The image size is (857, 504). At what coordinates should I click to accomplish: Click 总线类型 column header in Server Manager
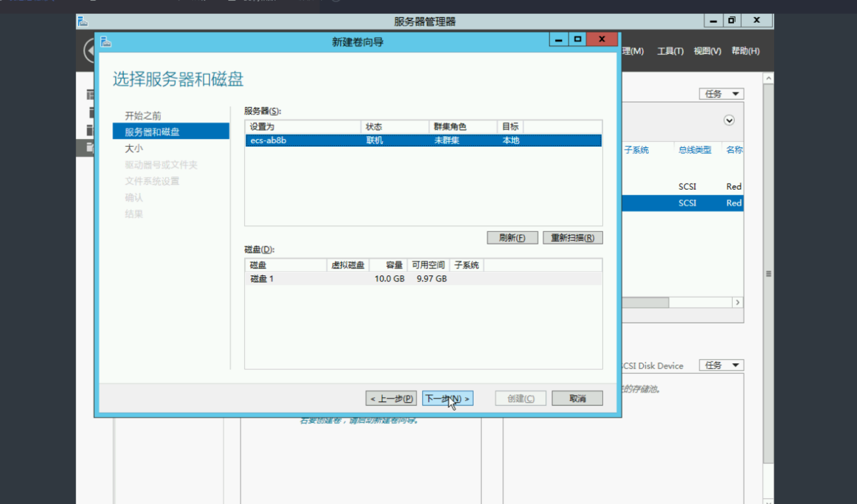[x=695, y=150]
